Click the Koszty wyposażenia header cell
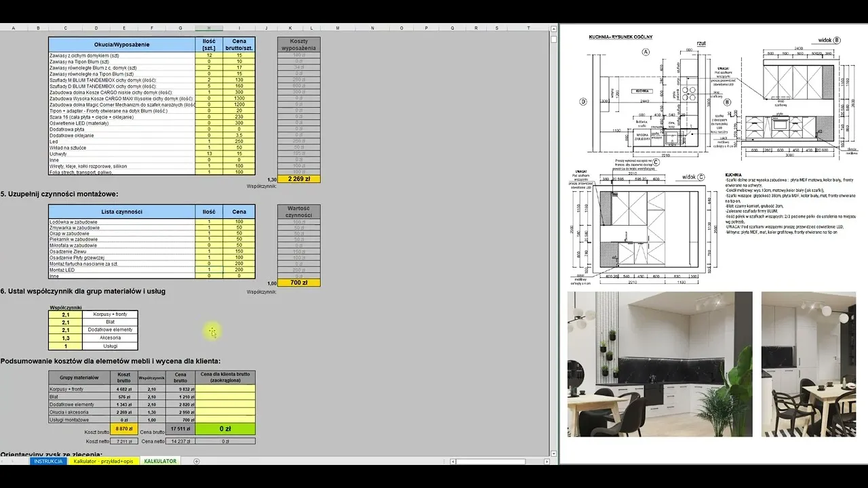 coord(299,45)
